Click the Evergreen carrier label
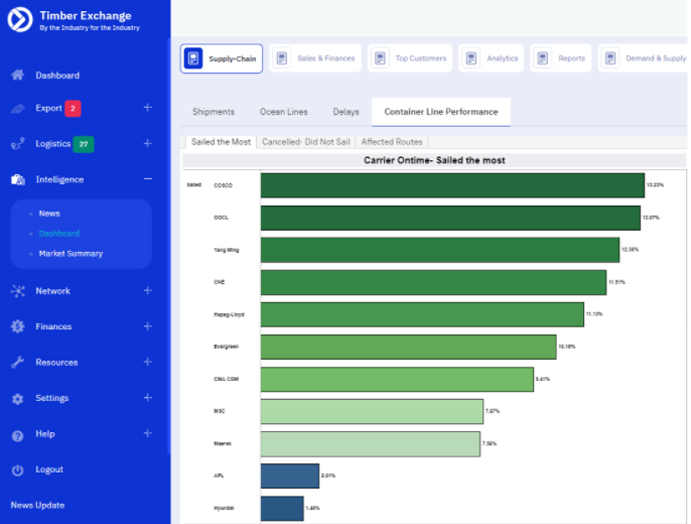Screen dimensions: 691x524 point(226,347)
